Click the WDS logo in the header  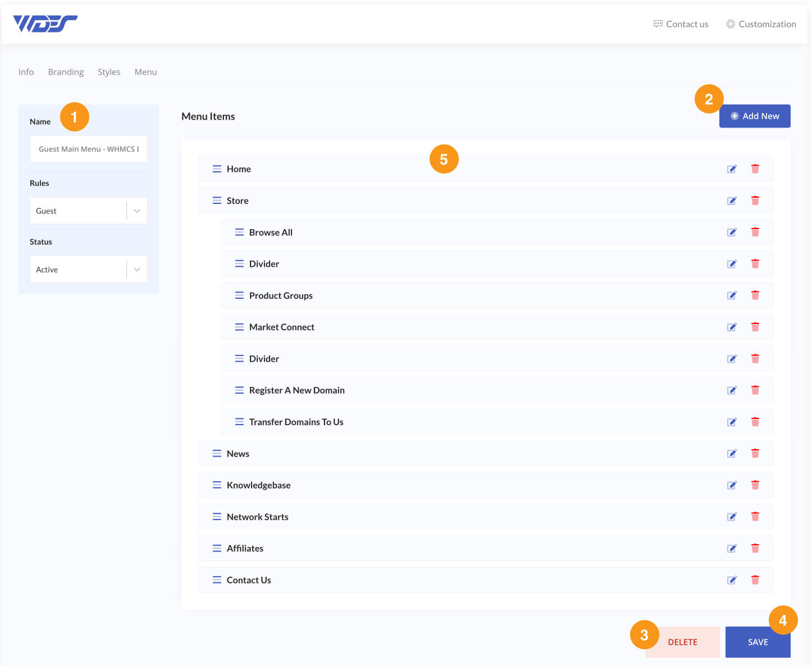(44, 23)
